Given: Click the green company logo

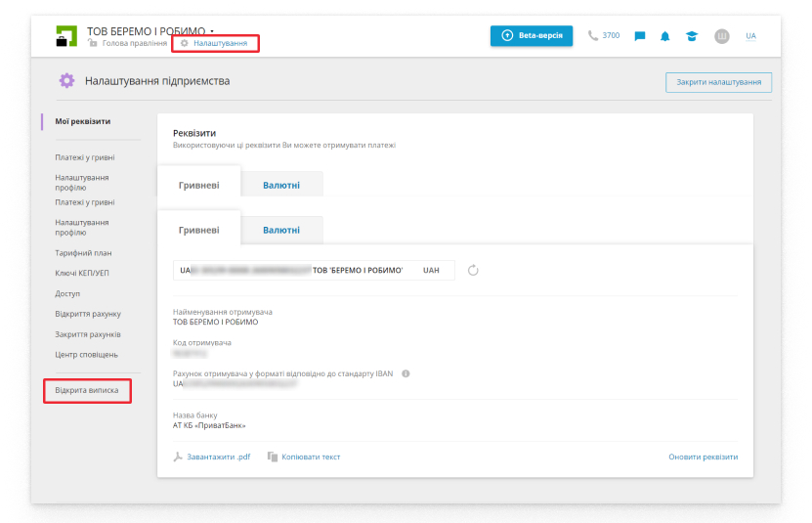Looking at the screenshot, I should 66,36.
